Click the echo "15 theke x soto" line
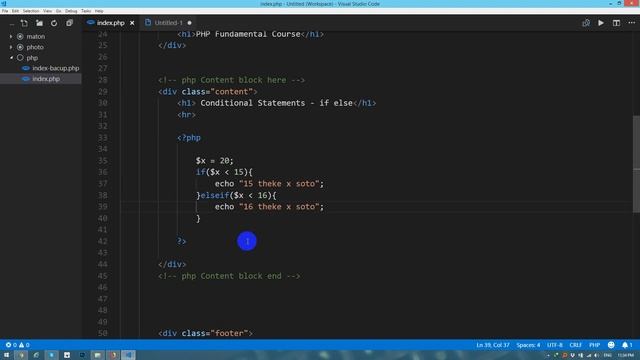Viewport: 640px width, 360px height. click(269, 184)
